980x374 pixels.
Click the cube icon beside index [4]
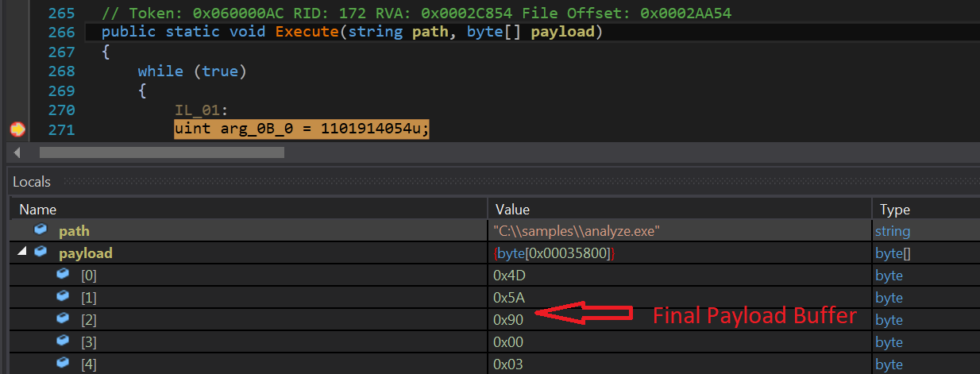(63, 364)
